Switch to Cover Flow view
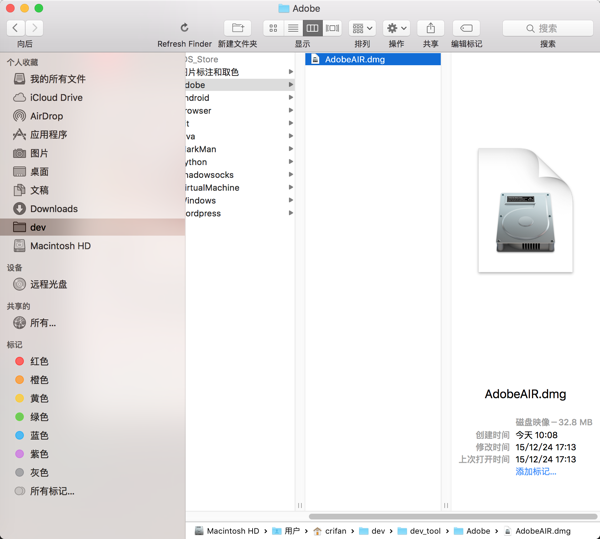600x539 pixels. 332,28
